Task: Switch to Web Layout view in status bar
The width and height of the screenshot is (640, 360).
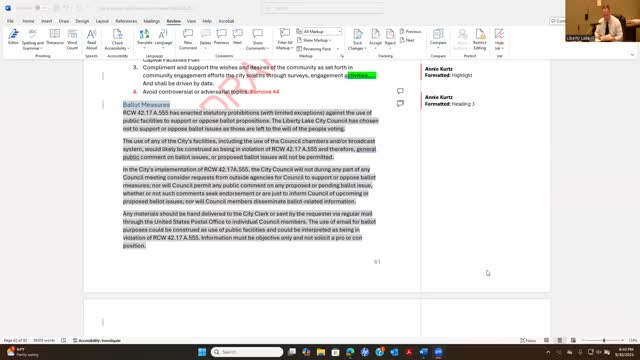Action: (x=573, y=340)
